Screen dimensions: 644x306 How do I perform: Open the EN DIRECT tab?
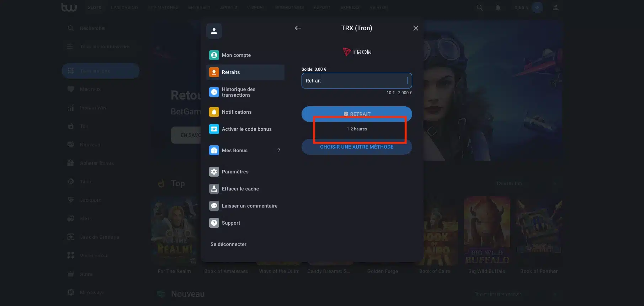click(x=199, y=7)
